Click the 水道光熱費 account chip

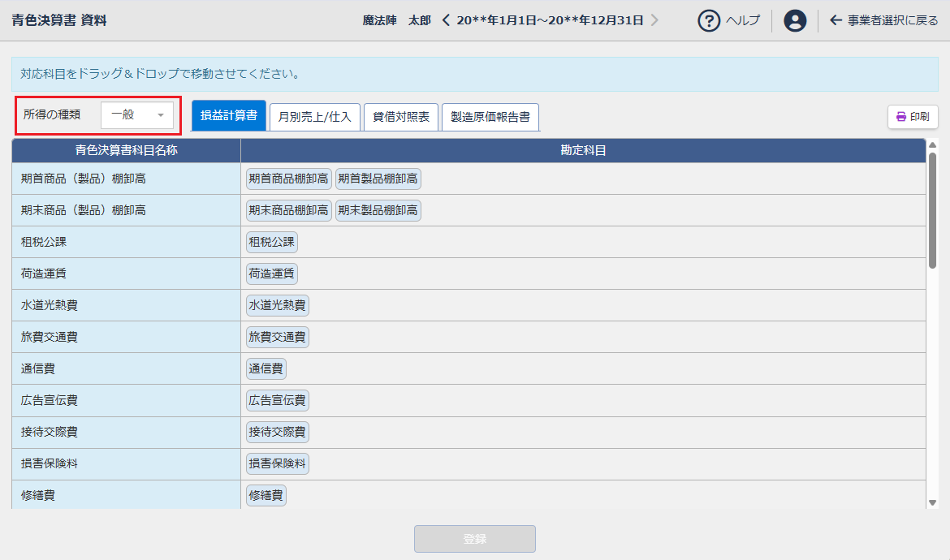click(276, 304)
